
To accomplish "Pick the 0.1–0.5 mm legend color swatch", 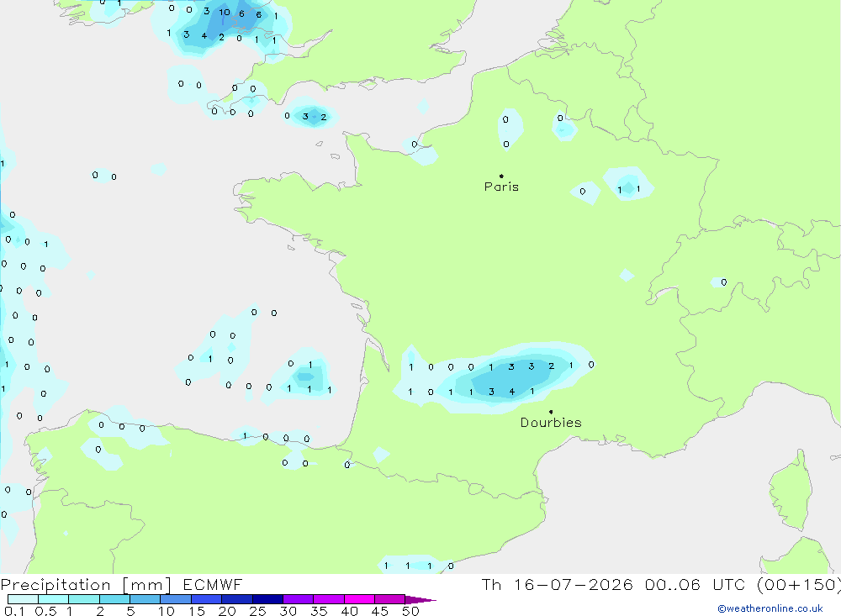I will [x=23, y=599].
